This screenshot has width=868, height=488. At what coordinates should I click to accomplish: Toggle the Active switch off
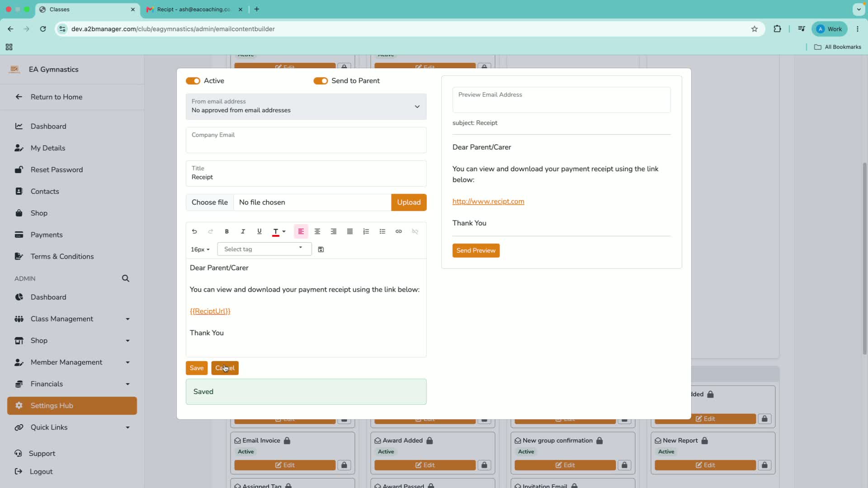point(193,81)
